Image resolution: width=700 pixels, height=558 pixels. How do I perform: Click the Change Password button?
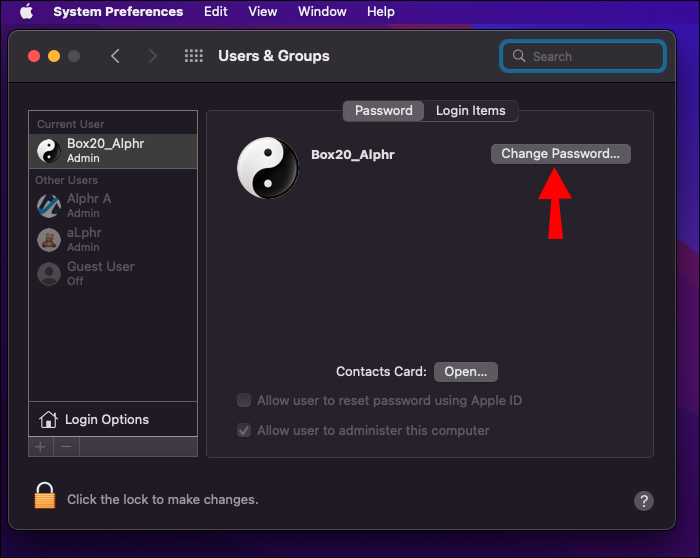[561, 154]
